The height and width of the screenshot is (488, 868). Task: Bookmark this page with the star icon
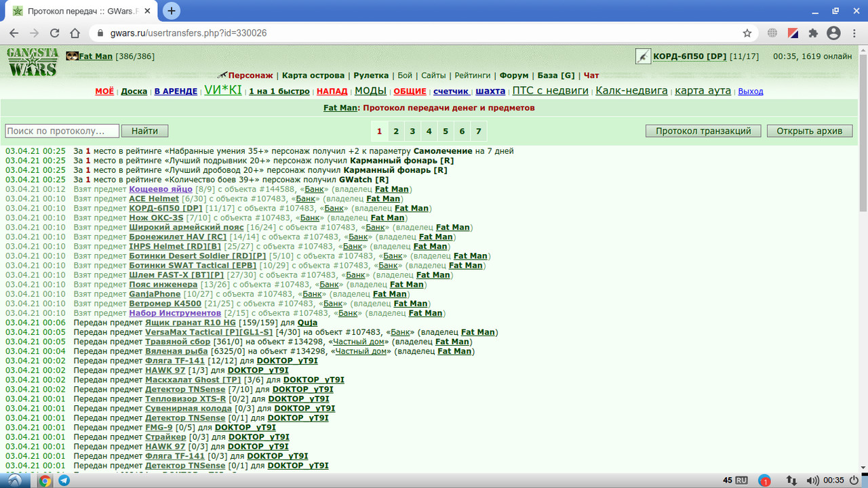point(747,33)
